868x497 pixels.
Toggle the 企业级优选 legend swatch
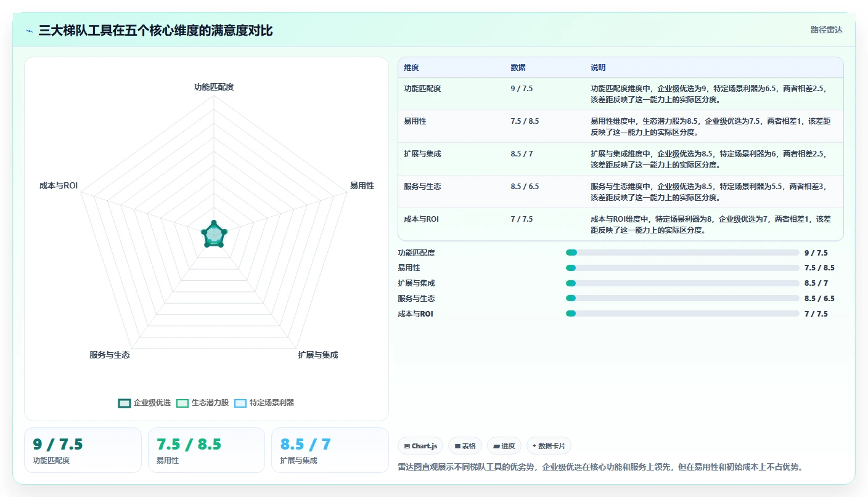(125, 403)
